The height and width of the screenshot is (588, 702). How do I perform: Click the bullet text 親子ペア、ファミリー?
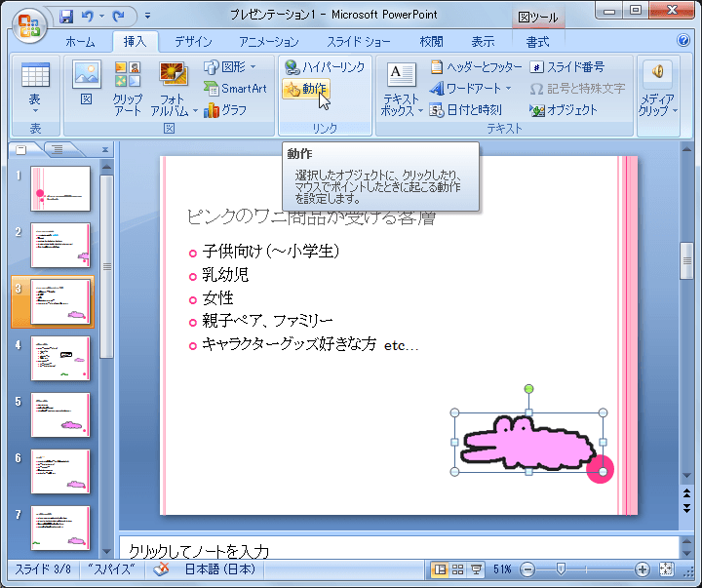coord(267,321)
